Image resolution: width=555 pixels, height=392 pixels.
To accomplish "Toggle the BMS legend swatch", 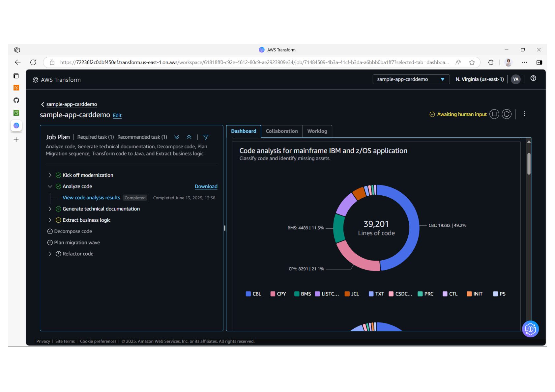I will point(297,294).
